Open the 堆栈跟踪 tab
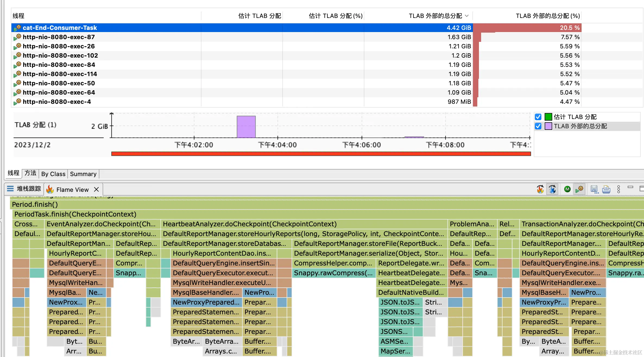The width and height of the screenshot is (644, 357). (24, 189)
